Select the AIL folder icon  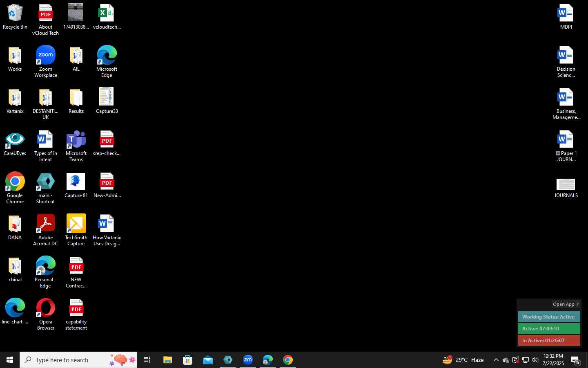pyautogui.click(x=76, y=59)
